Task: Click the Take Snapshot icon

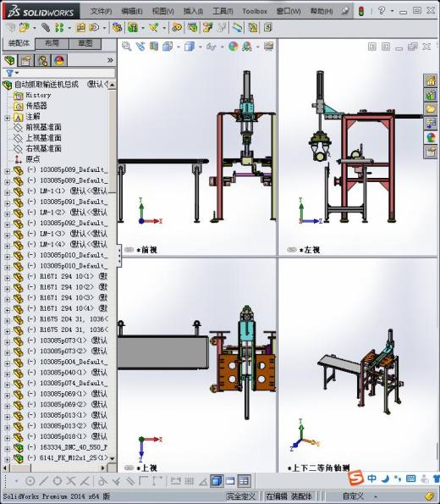Action: click(267, 28)
